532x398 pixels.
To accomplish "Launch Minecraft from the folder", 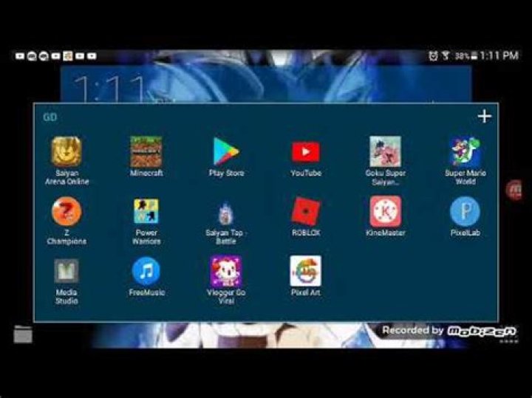I will point(146,152).
